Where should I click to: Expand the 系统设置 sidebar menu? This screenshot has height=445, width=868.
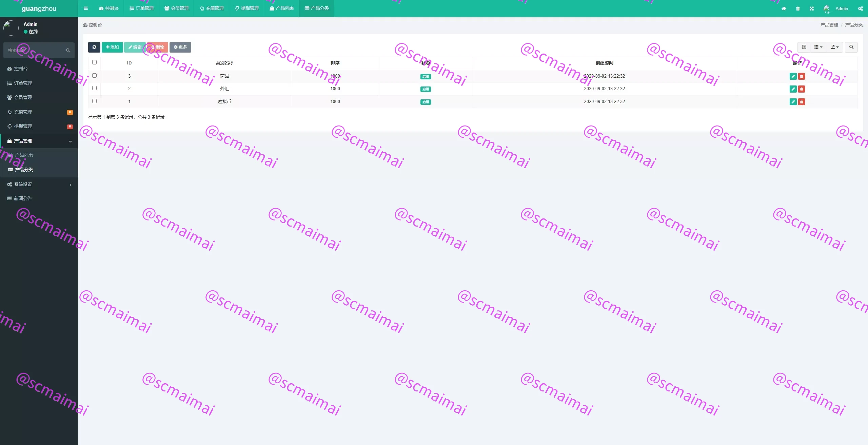point(39,184)
